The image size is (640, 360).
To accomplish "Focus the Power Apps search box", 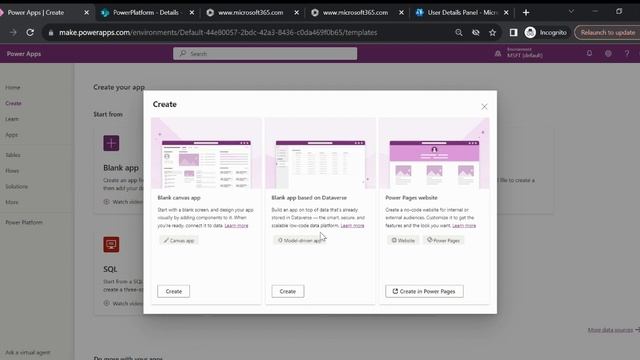I will 265,53.
